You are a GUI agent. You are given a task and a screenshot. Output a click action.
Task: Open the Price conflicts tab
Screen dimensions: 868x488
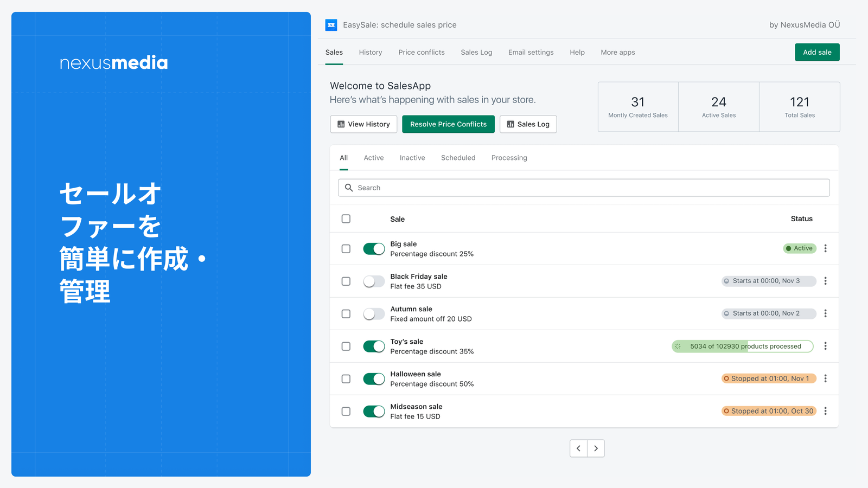pos(422,53)
